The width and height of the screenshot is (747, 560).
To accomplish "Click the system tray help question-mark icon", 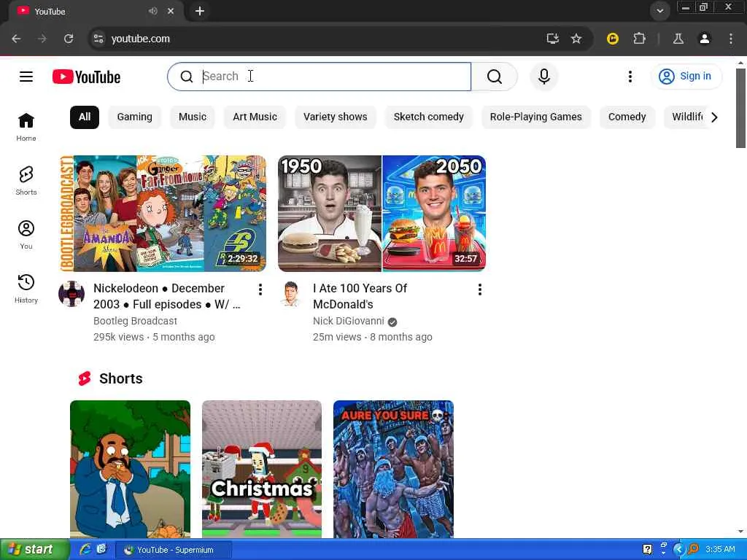I will [x=647, y=550].
